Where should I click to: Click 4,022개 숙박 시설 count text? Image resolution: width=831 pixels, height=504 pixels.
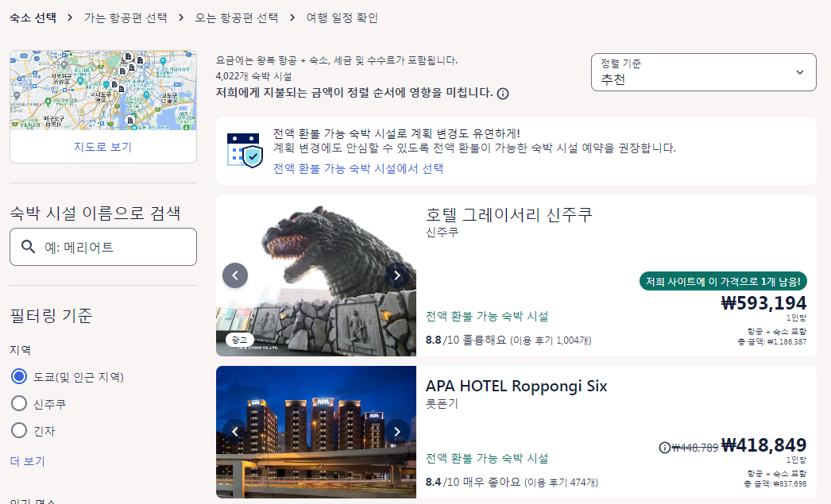(x=254, y=76)
